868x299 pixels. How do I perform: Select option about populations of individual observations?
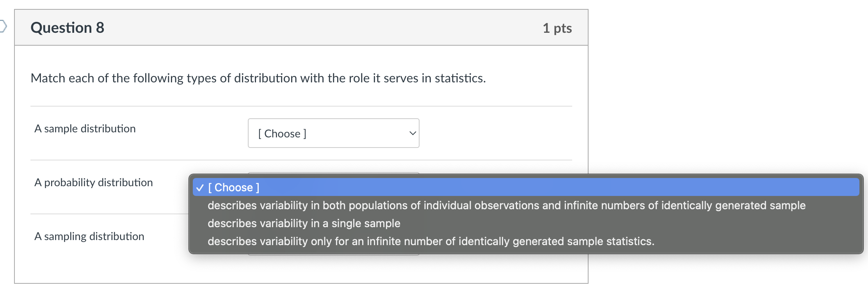506,205
